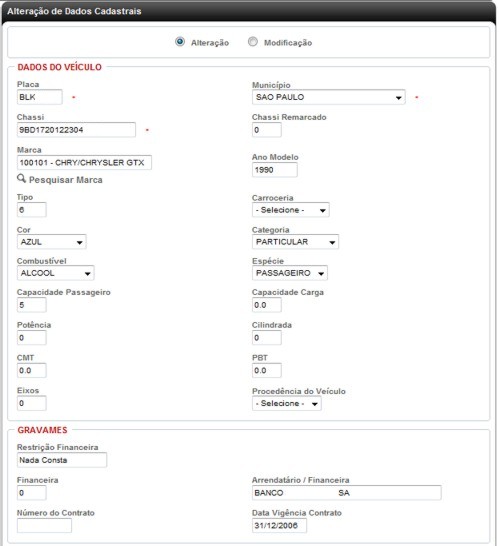Viewport: 499px width, 546px height.
Task: Click the Pesquisar Marca link
Action: point(65,180)
